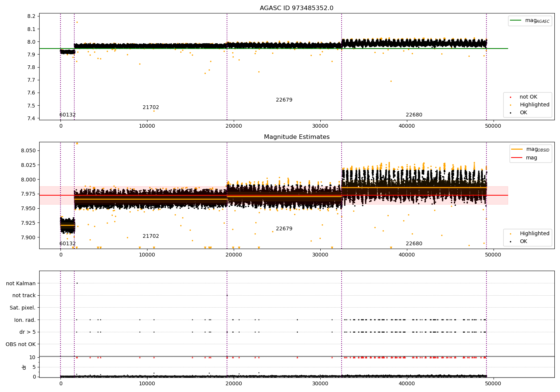Click obsid label 21702 in top plot
The image size is (560, 392).
tap(151, 108)
